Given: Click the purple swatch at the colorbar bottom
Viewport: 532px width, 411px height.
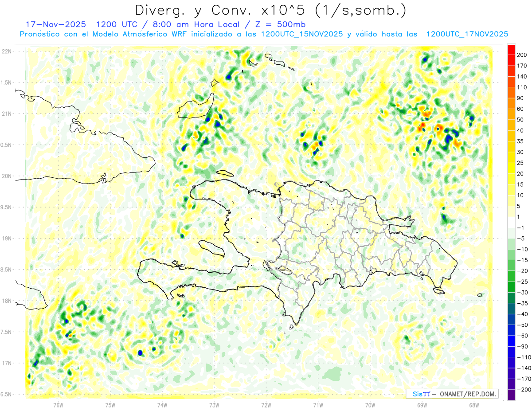Looking at the screenshot, I should pyautogui.click(x=511, y=395).
